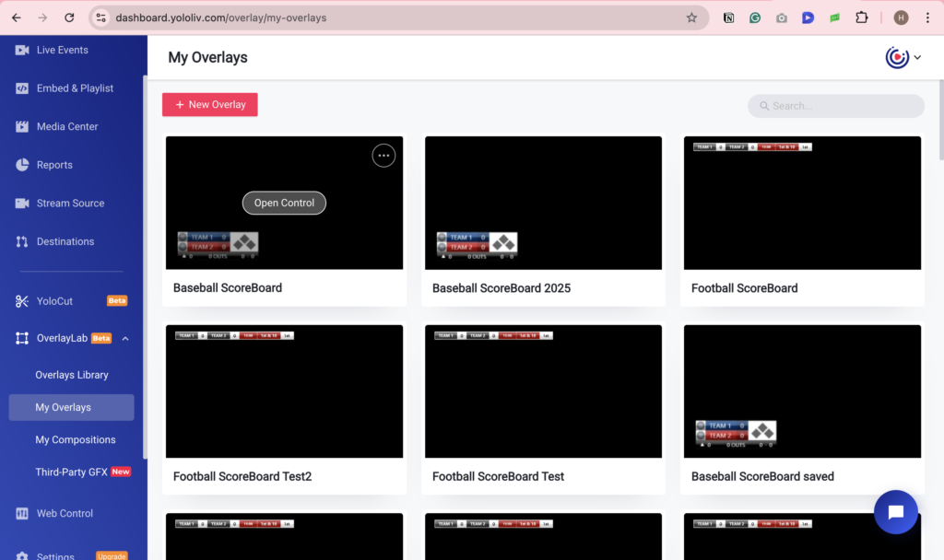The width and height of the screenshot is (944, 560).
Task: Click the sidebar's vertical scrollbar
Action: (145, 267)
